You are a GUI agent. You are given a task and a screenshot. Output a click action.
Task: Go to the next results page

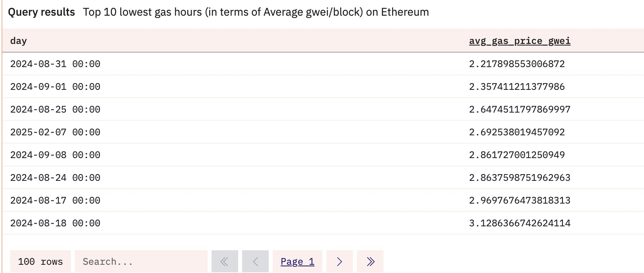339,262
